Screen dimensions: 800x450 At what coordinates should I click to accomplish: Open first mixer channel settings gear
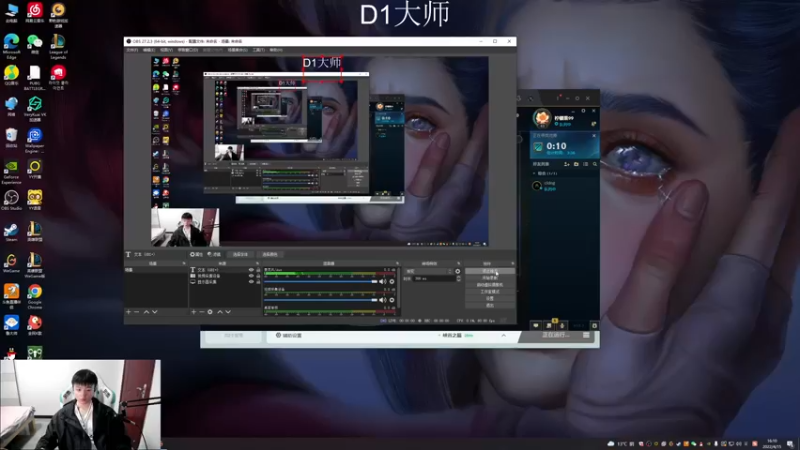pyautogui.click(x=392, y=282)
